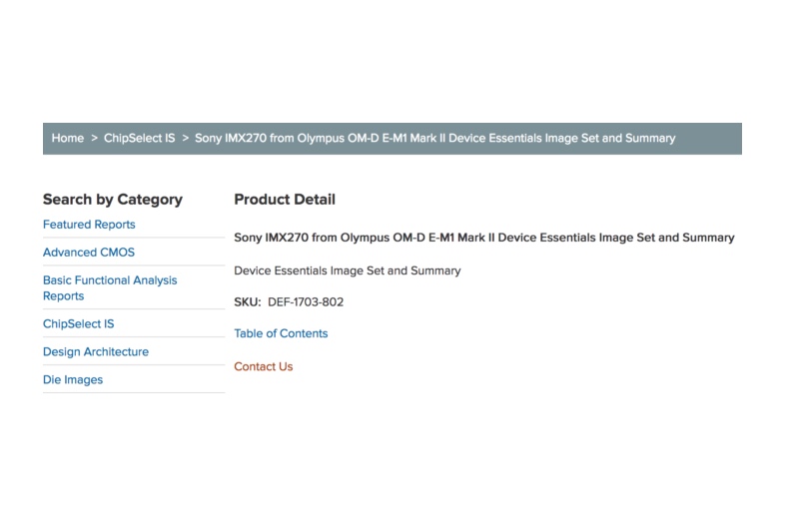
Task: View the Table of Contents link
Action: 281,333
